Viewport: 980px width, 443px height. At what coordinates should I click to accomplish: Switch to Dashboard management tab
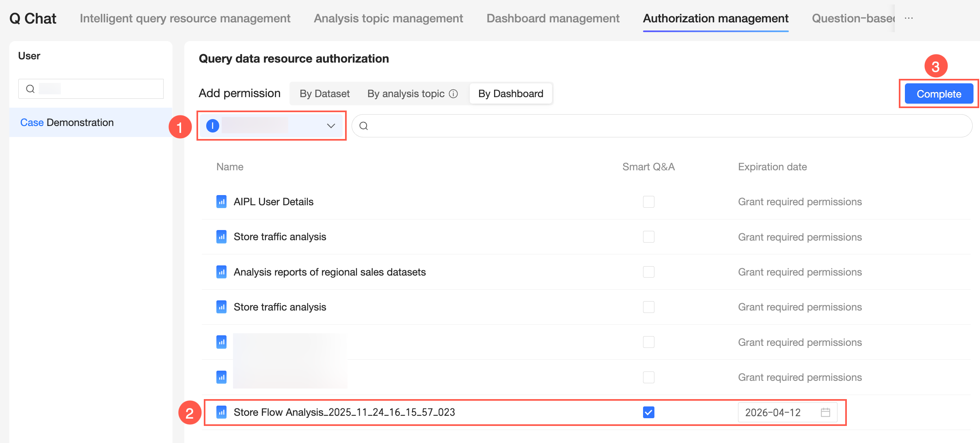pyautogui.click(x=553, y=18)
